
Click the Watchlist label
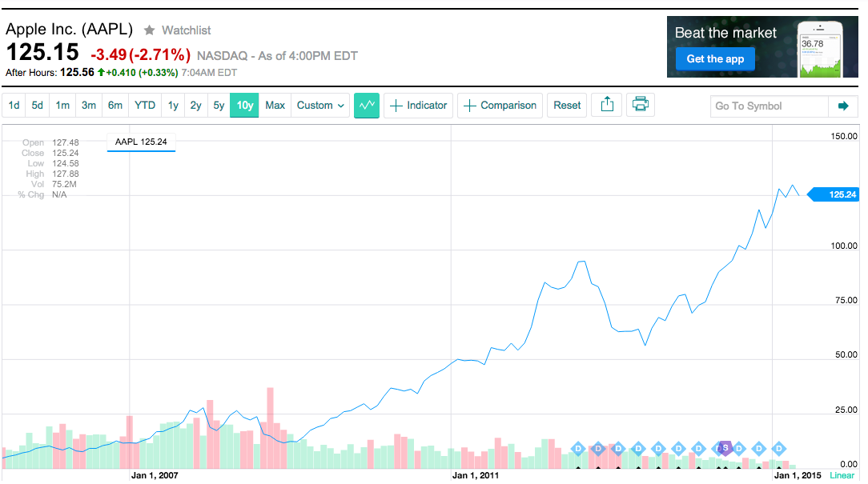[186, 30]
